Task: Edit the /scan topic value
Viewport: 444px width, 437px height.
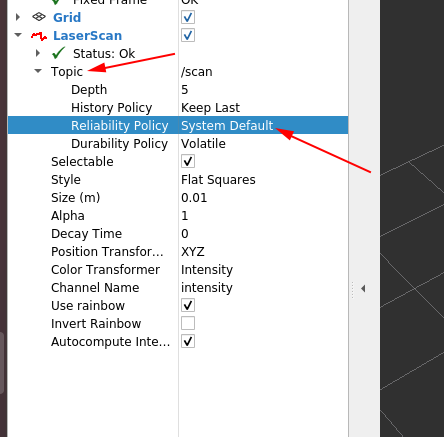Action: (x=197, y=72)
